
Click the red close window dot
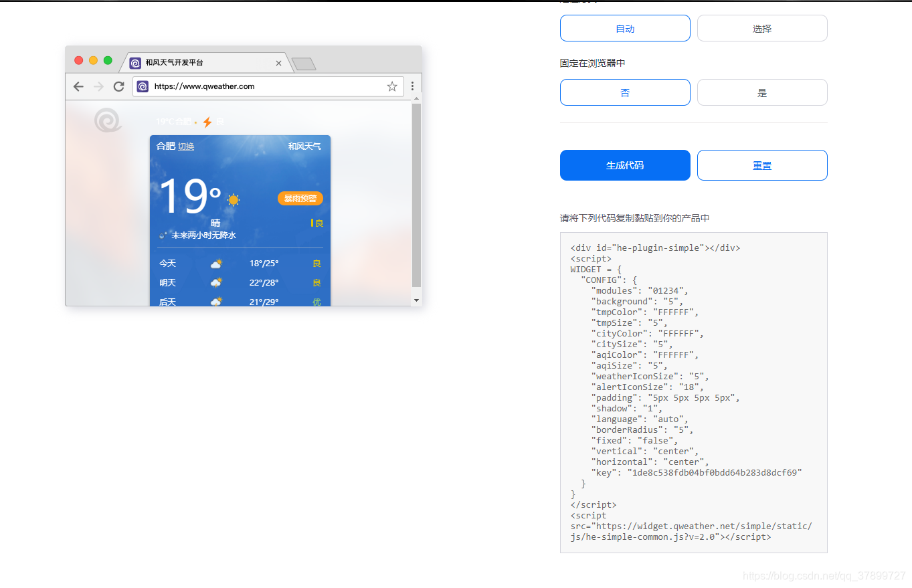pos(79,60)
